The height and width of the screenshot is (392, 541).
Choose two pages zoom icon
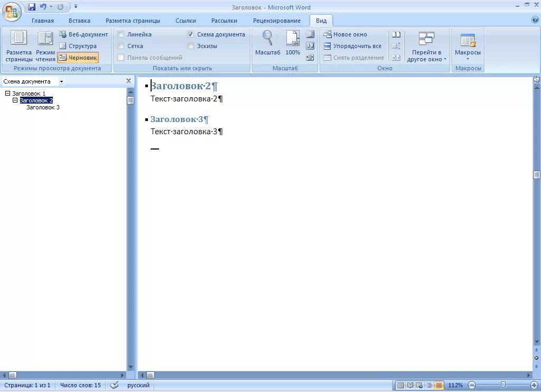310,45
